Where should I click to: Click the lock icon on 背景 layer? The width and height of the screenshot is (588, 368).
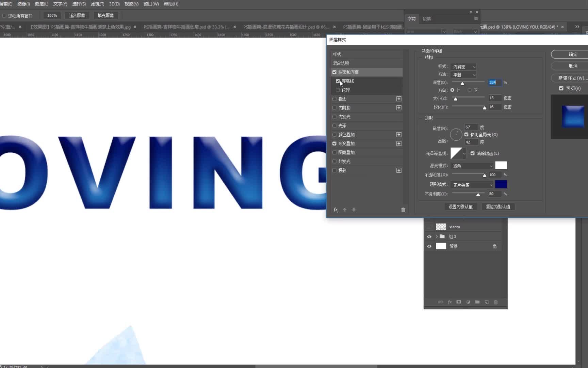(x=494, y=246)
